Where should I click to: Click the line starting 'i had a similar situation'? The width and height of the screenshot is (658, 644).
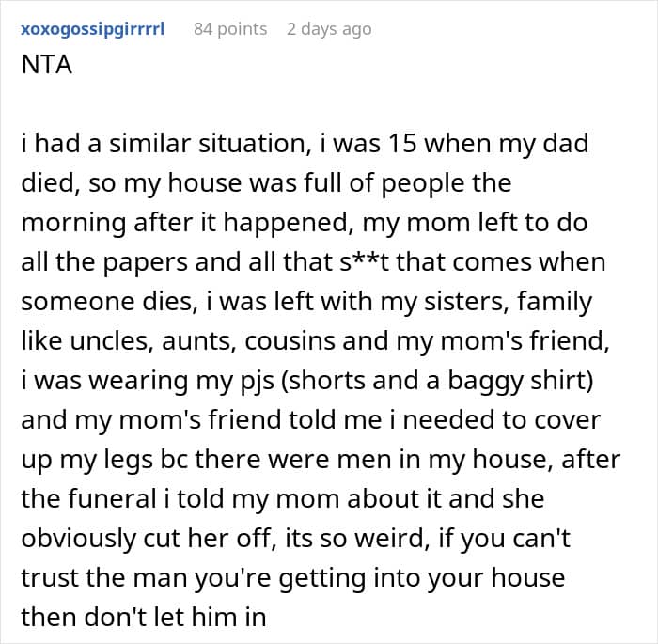click(305, 144)
